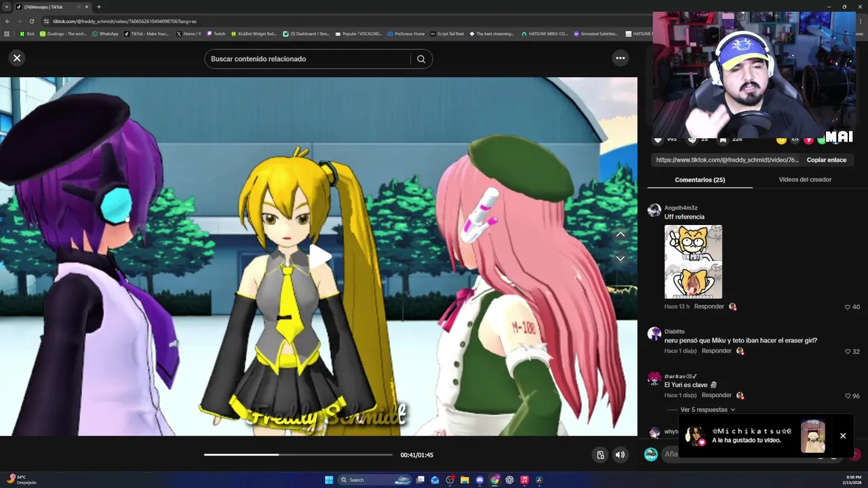This screenshot has width=868, height=488.
Task: Go to the next video with the down chevron
Action: 620,258
